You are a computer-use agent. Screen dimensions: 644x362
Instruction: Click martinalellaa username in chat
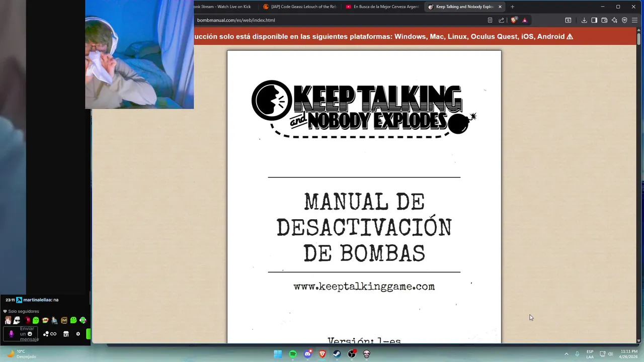pyautogui.click(x=37, y=300)
